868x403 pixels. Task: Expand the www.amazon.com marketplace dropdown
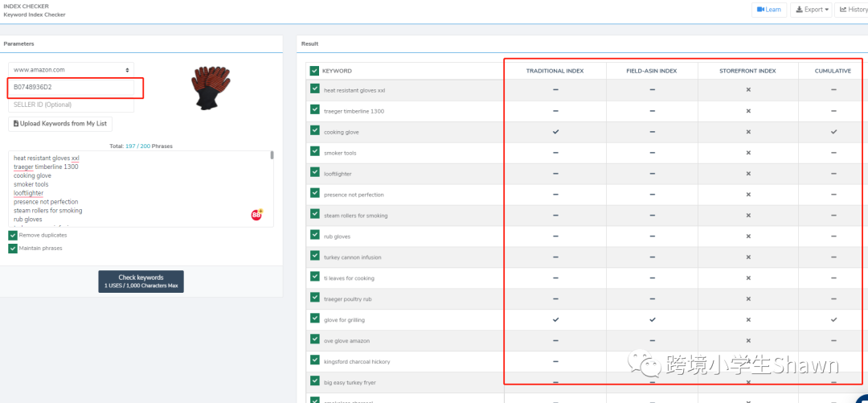pyautogui.click(x=72, y=70)
